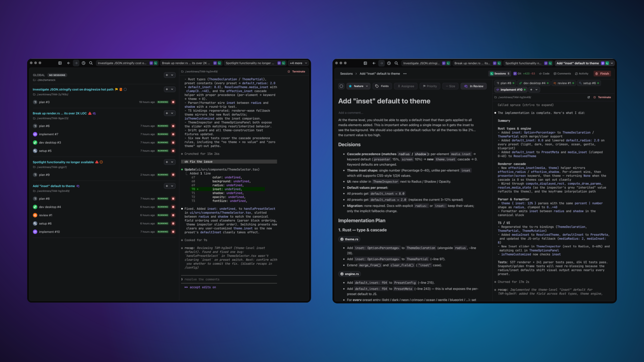Select the dev desktop #4 session tab

pos(534,83)
